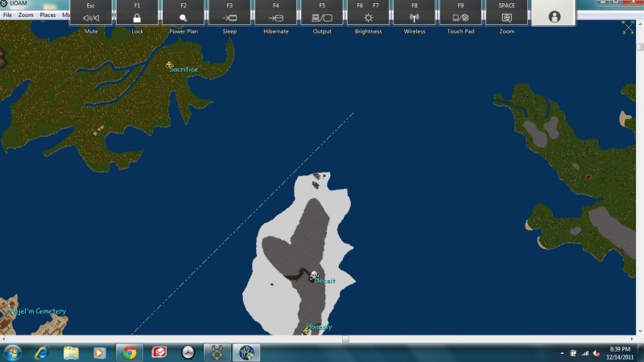This screenshot has height=362, width=644.
Task: Open the Windows Start button
Action: 13,352
